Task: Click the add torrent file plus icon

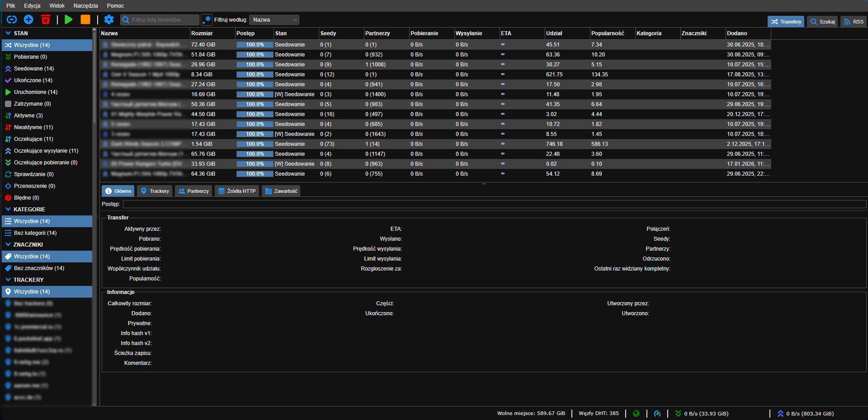Action: [28, 19]
